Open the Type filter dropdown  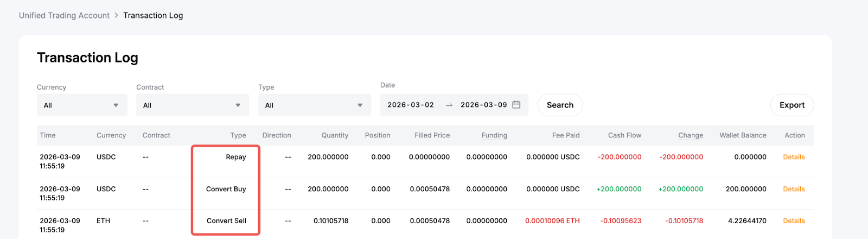pyautogui.click(x=315, y=105)
